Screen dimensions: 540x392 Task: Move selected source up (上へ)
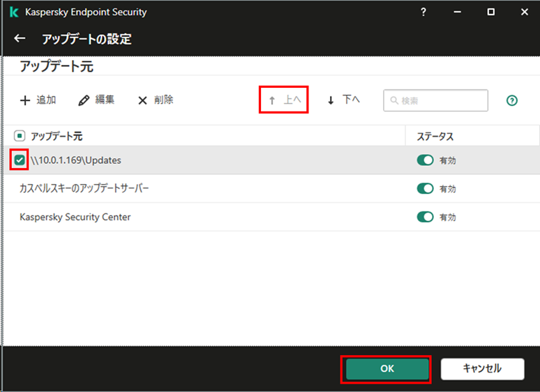point(284,100)
